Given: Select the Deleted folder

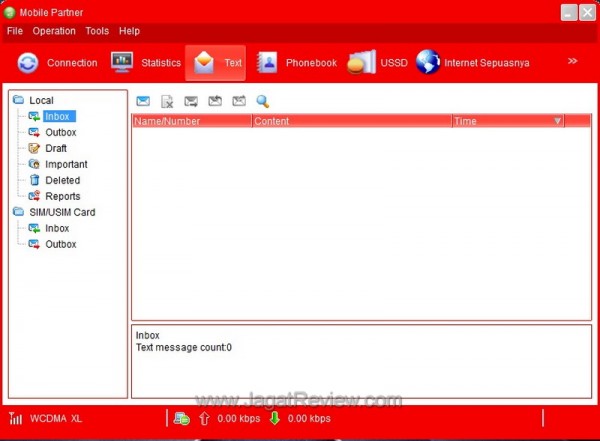Looking at the screenshot, I should (62, 180).
